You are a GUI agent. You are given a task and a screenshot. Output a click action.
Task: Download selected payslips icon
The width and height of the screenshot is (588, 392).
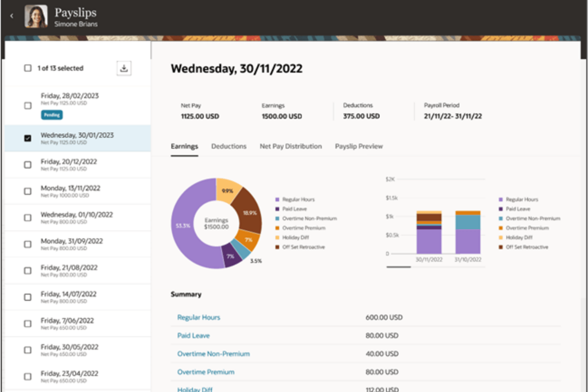click(x=124, y=68)
